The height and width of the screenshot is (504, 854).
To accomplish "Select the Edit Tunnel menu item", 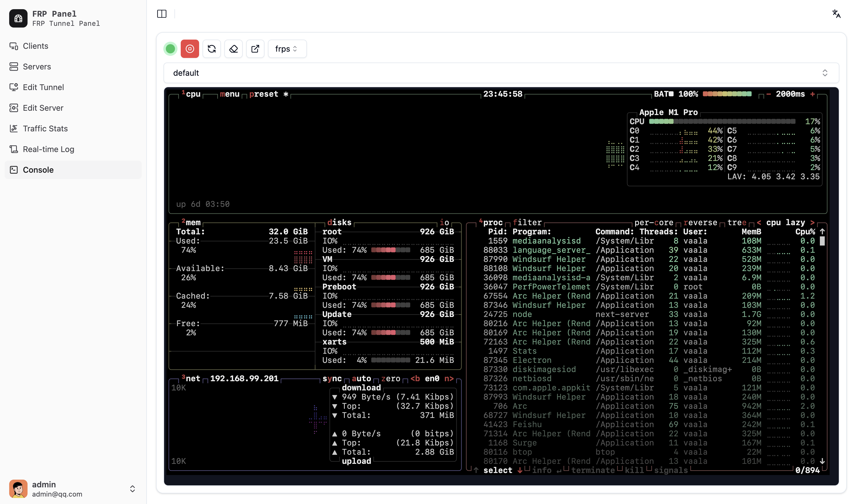I will pyautogui.click(x=42, y=87).
